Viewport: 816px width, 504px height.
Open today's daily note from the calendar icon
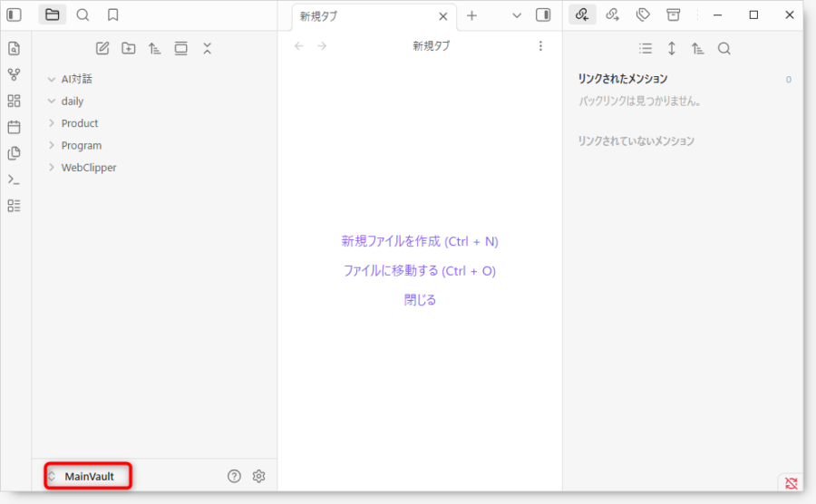pos(14,127)
